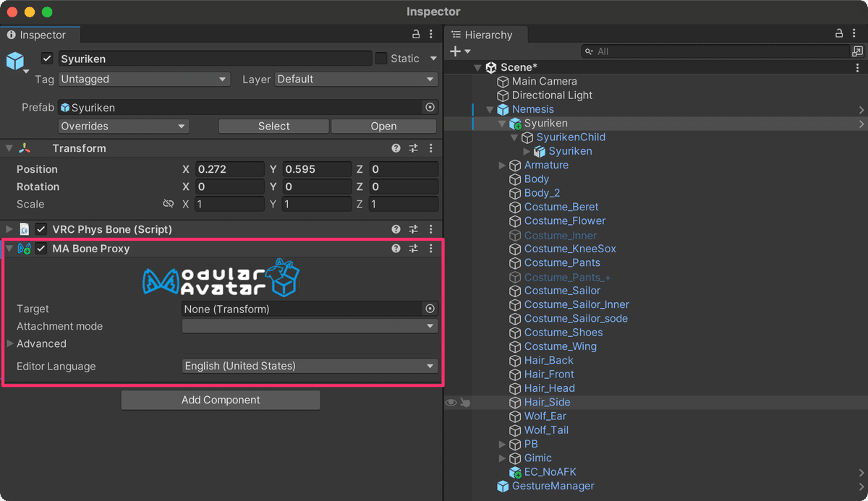Click the Position X field
This screenshot has width=868, height=501.
coord(229,169)
